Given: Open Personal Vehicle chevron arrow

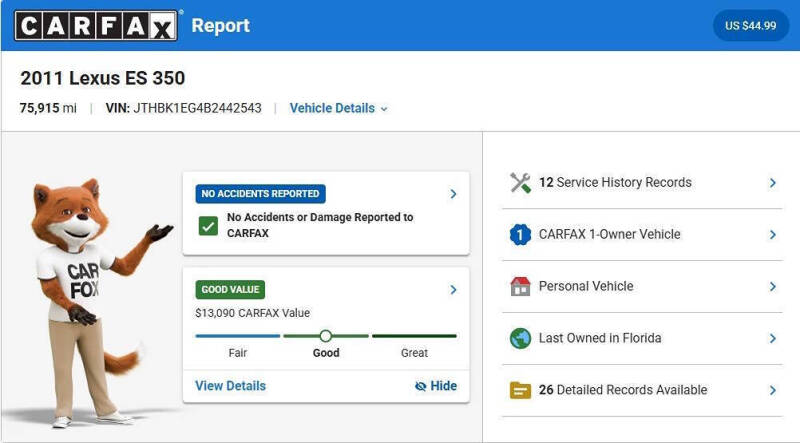Looking at the screenshot, I should pos(772,287).
